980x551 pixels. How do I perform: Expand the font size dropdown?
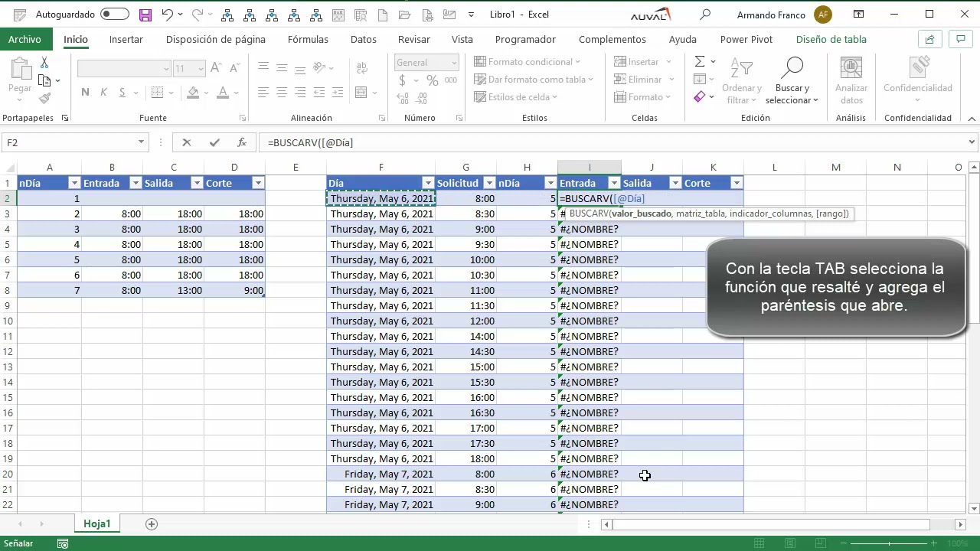tap(201, 69)
